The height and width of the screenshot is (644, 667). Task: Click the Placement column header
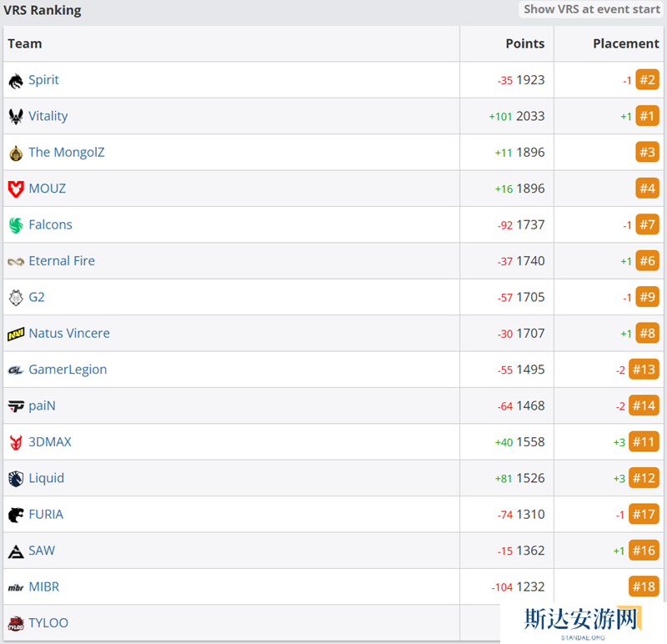[625, 43]
